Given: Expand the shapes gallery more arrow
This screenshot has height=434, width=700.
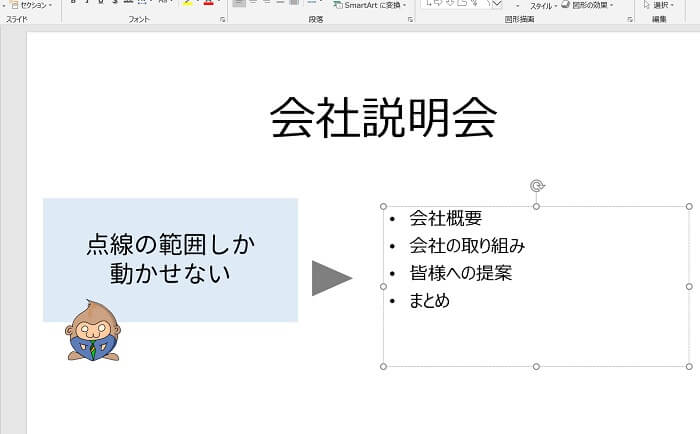Looking at the screenshot, I should (497, 5).
